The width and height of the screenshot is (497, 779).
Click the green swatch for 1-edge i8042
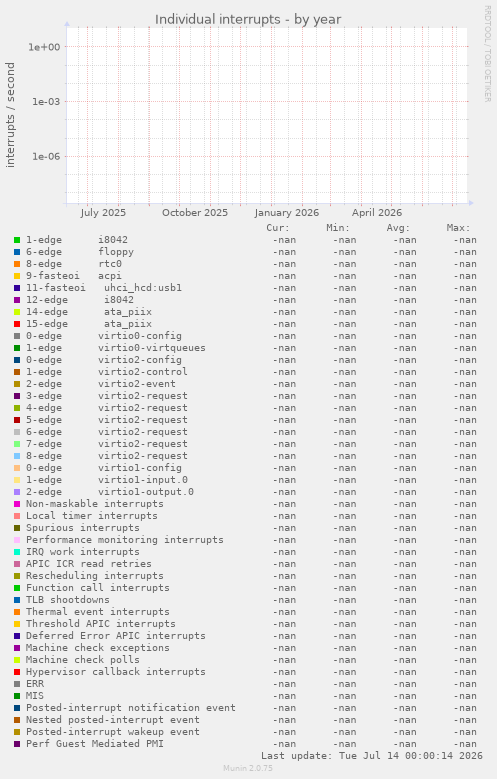17,240
